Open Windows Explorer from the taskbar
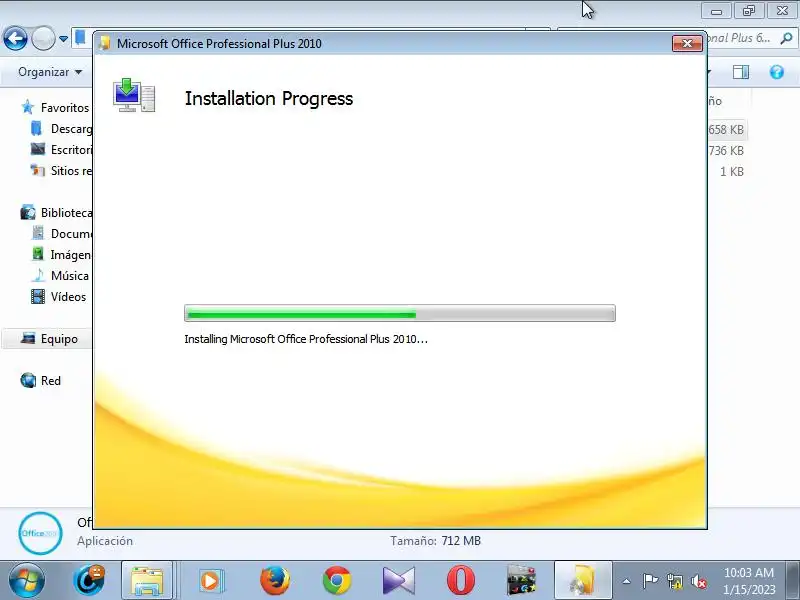 pyautogui.click(x=147, y=581)
